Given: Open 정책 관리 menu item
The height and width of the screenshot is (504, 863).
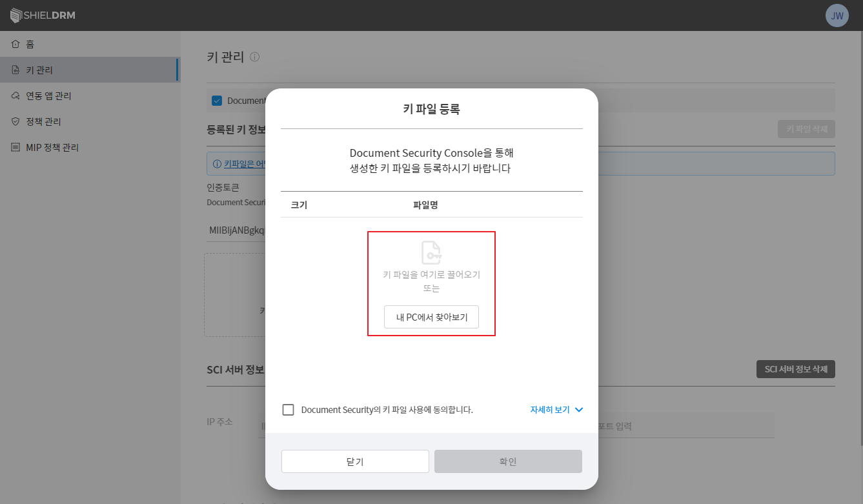Looking at the screenshot, I should 90,121.
